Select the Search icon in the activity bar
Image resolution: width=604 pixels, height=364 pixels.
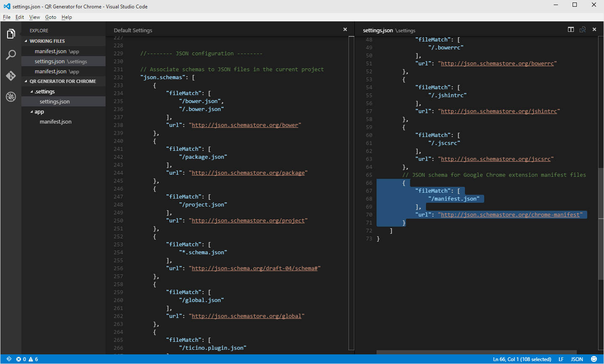pos(10,54)
